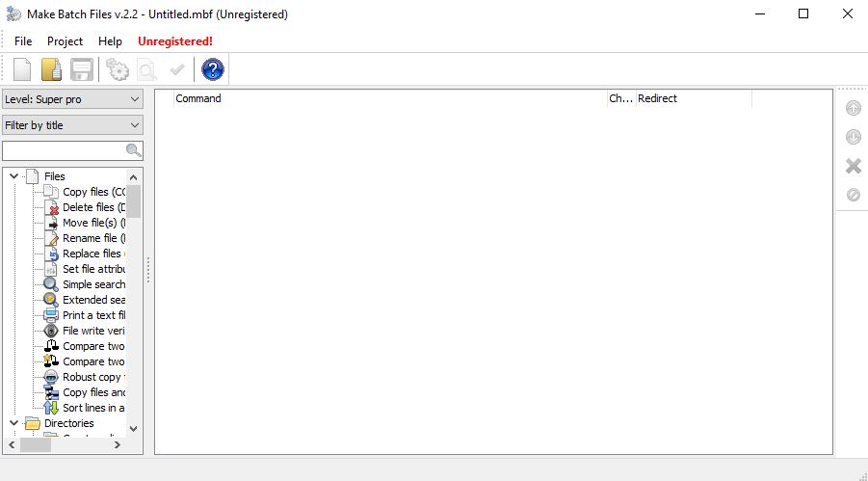The image size is (868, 481).
Task: Open help with the blue question icon
Action: [213, 69]
